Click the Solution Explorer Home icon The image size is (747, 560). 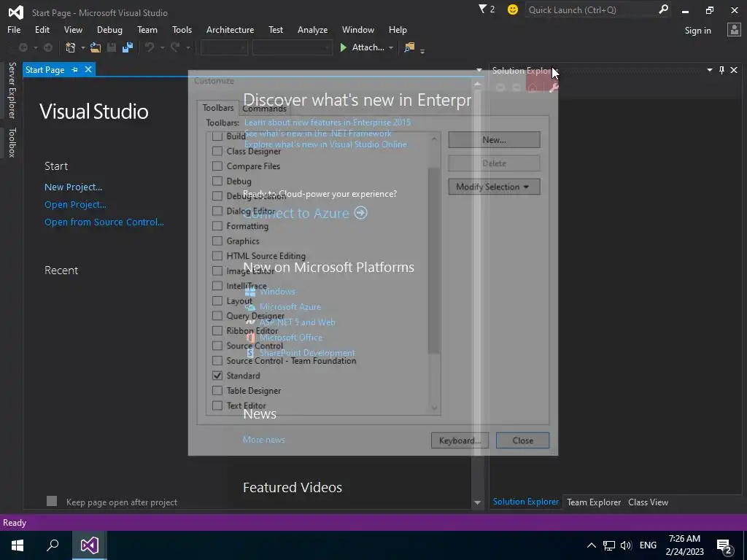click(533, 87)
